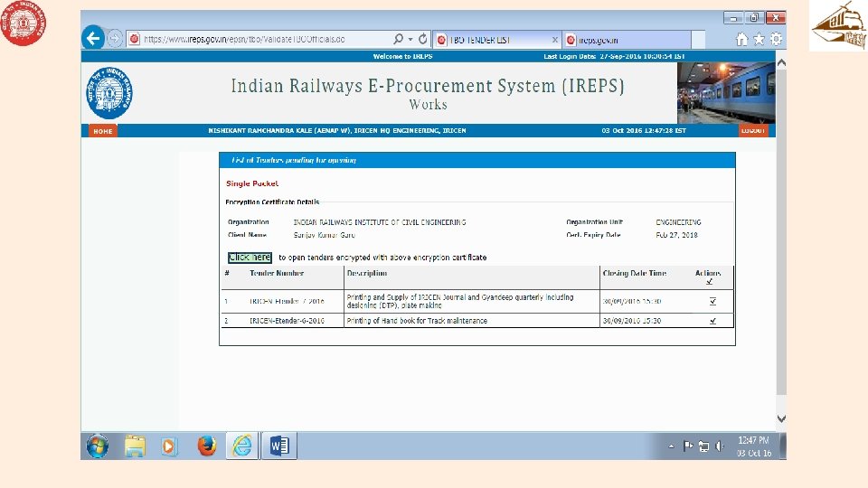Go to HOME in IREPS navigation bar
The image size is (868, 488).
click(103, 131)
